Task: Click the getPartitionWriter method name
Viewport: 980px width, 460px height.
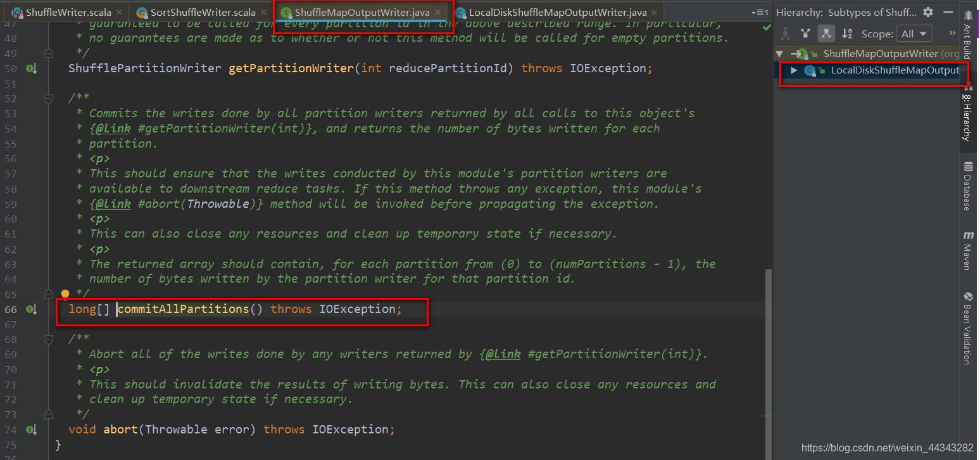Action: pyautogui.click(x=291, y=68)
